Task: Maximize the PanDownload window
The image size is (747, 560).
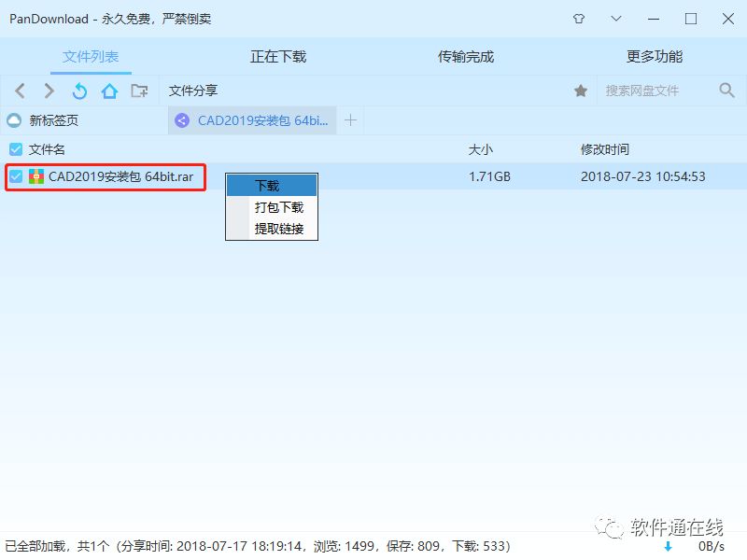Action: coord(691,19)
